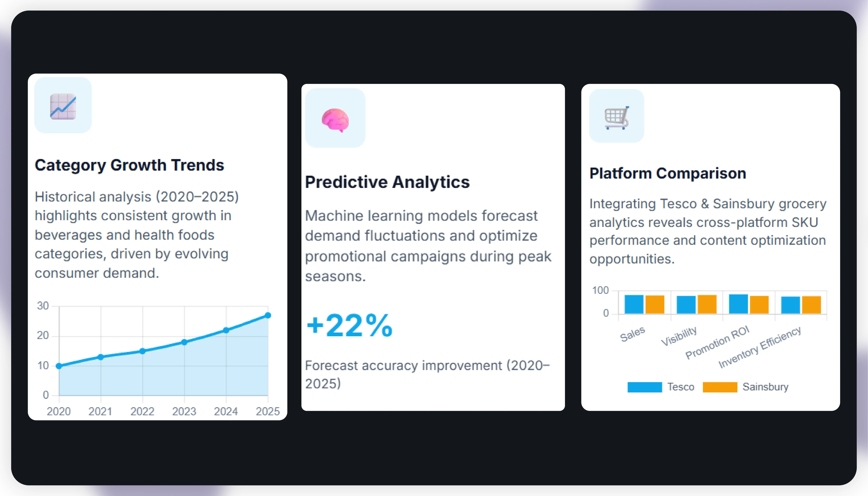Click the 2025 data point on line chart
This screenshot has height=496, width=868.
268,316
